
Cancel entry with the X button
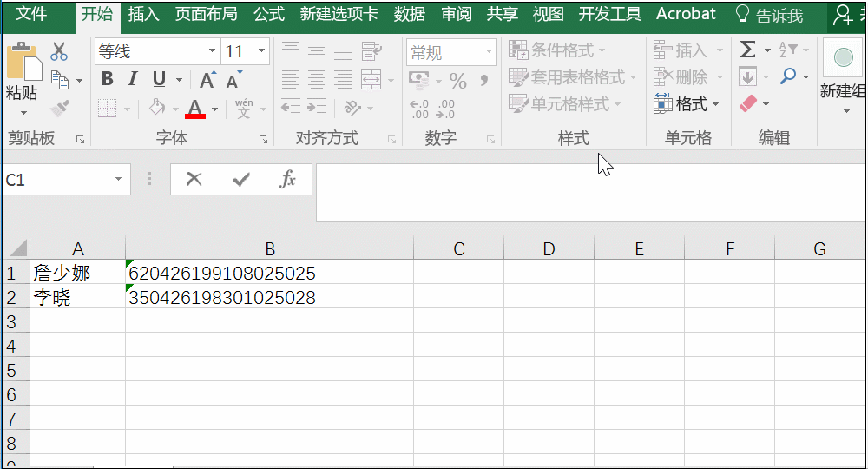pyautogui.click(x=194, y=179)
